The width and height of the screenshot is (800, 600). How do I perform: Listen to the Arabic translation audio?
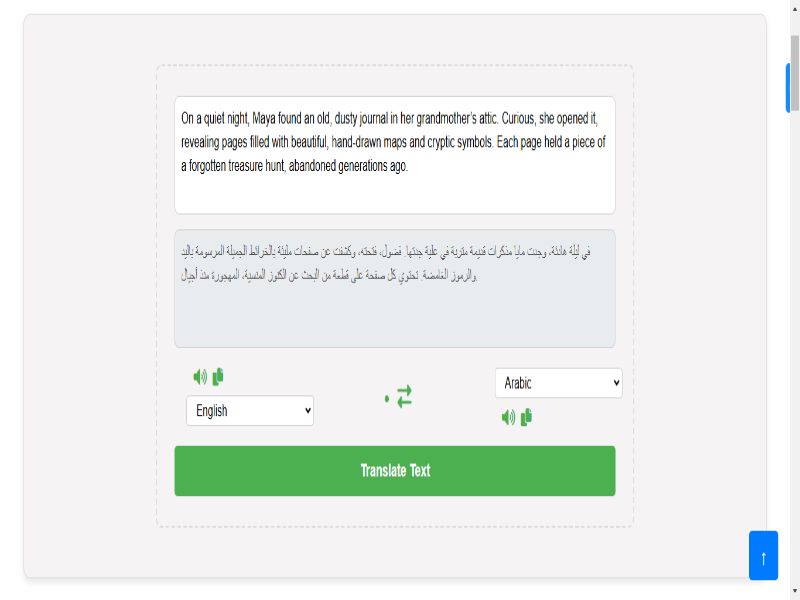coord(508,417)
